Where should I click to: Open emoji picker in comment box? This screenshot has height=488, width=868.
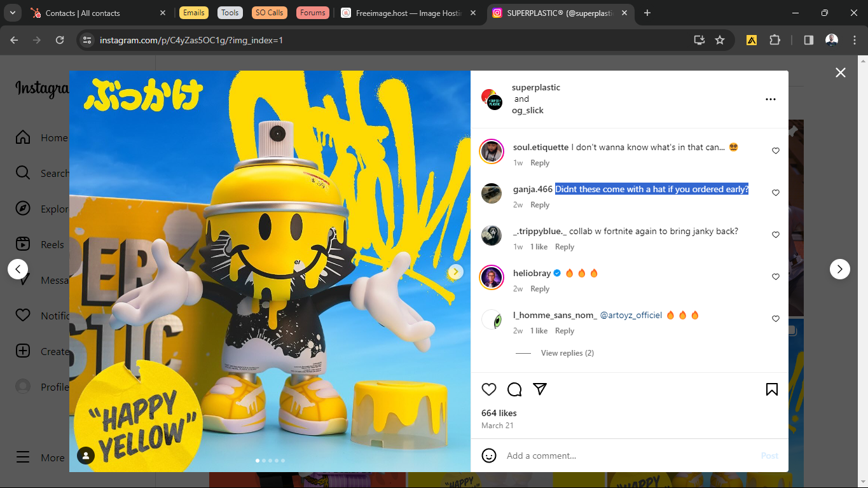point(489,456)
